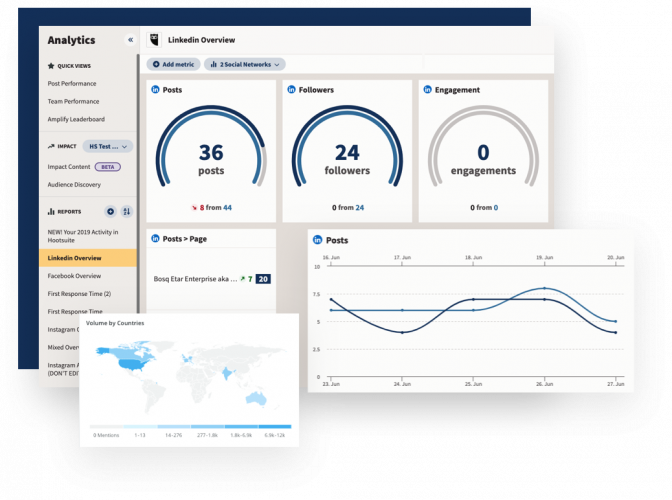Click the 26. Jun peak data point
The height and width of the screenshot is (500, 672).
[x=544, y=288]
